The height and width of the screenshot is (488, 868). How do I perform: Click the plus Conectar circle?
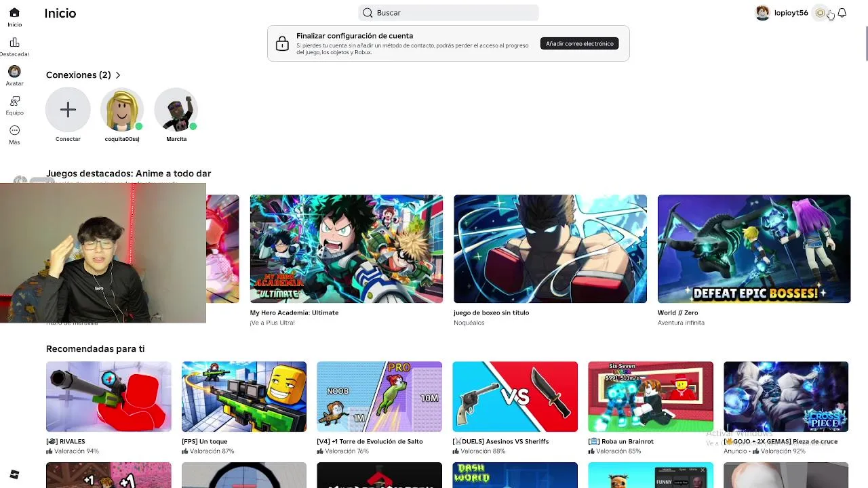(x=68, y=110)
